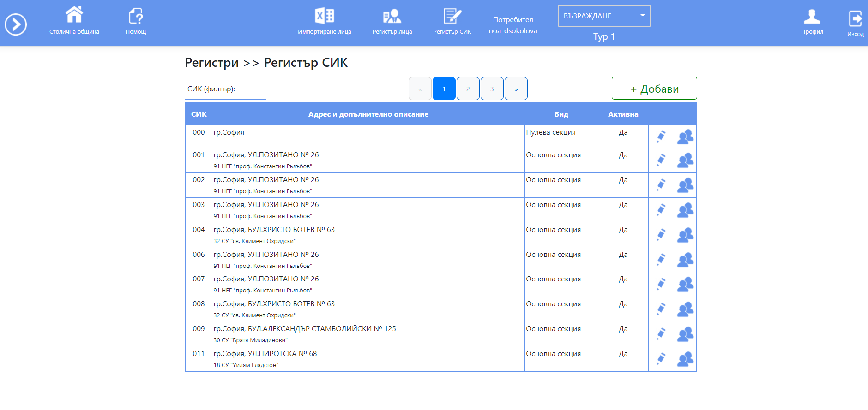This screenshot has height=410, width=868.
Task: Click the Изход logout icon
Action: point(856,18)
